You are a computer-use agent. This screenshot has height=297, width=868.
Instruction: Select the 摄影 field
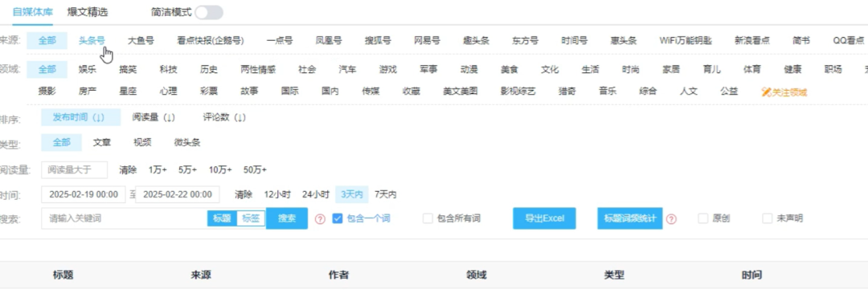coord(47,92)
